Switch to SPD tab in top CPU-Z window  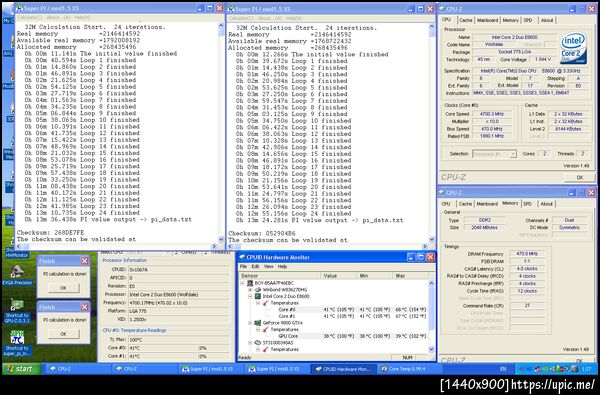point(528,20)
